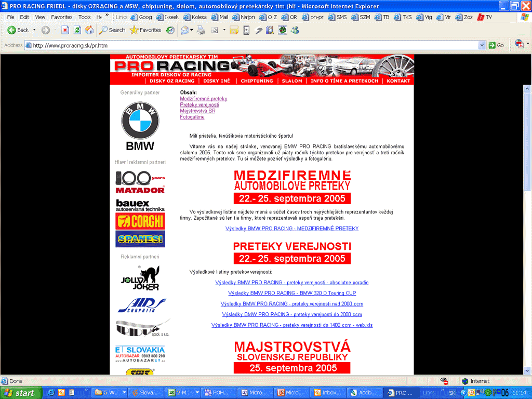Click the Matador 100 years logo
Viewport: 532px width, 399px height.
click(x=140, y=182)
